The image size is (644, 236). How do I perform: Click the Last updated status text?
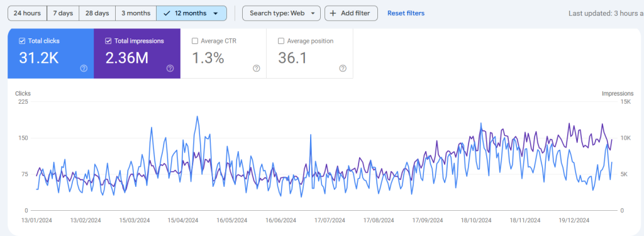pos(606,13)
